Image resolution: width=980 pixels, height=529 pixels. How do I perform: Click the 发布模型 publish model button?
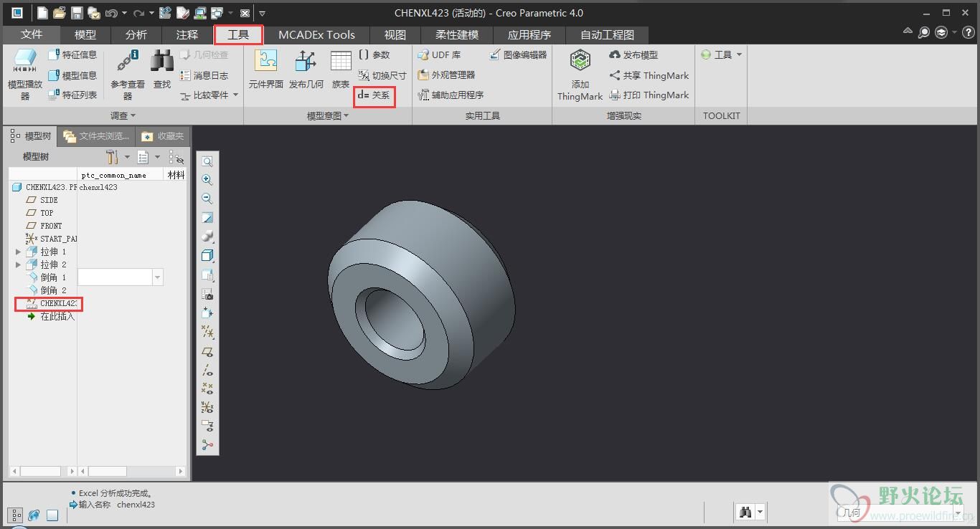click(x=633, y=54)
